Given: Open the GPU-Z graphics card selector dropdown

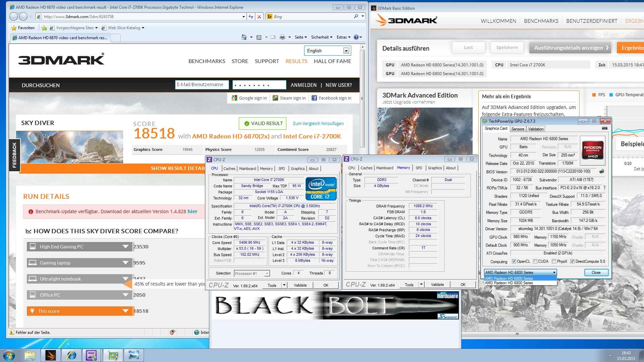Looking at the screenshot, I should 520,273.
